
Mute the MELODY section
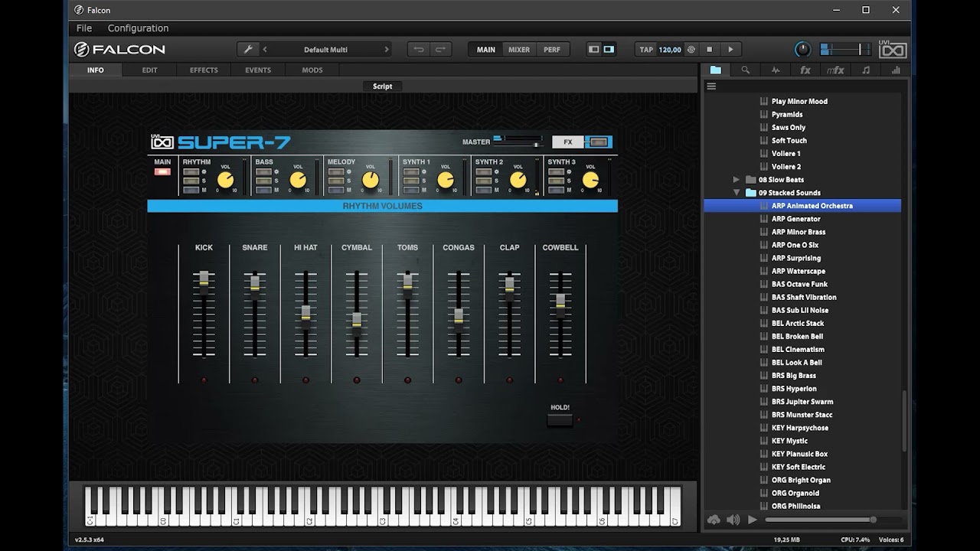point(337,190)
